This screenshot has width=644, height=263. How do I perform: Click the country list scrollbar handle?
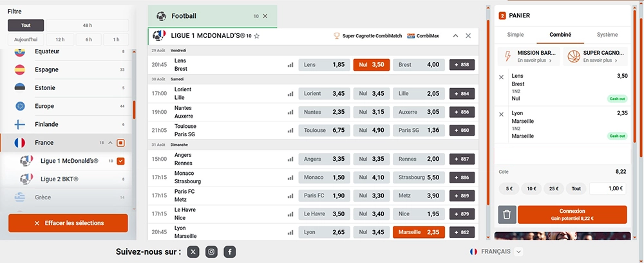pos(135,110)
